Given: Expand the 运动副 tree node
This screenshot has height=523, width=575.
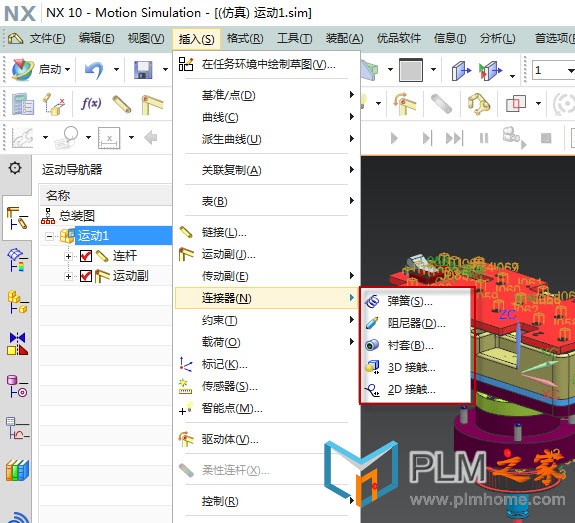Looking at the screenshot, I should pos(68,276).
